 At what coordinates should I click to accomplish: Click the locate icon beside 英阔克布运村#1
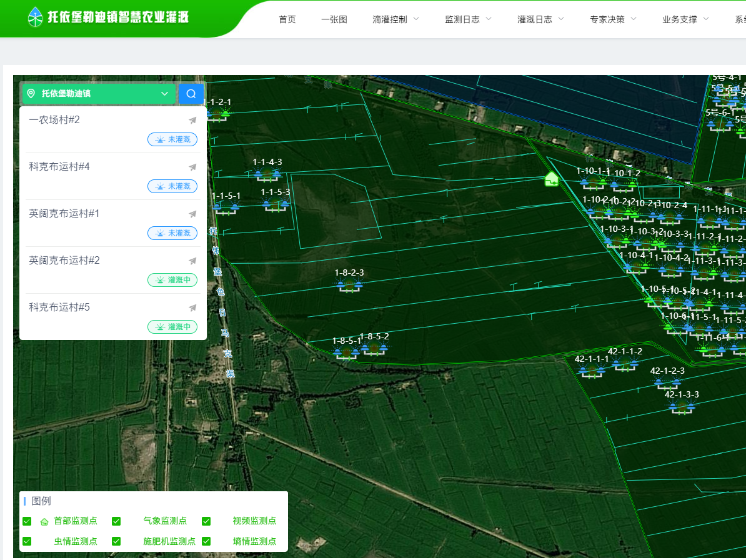click(x=192, y=214)
